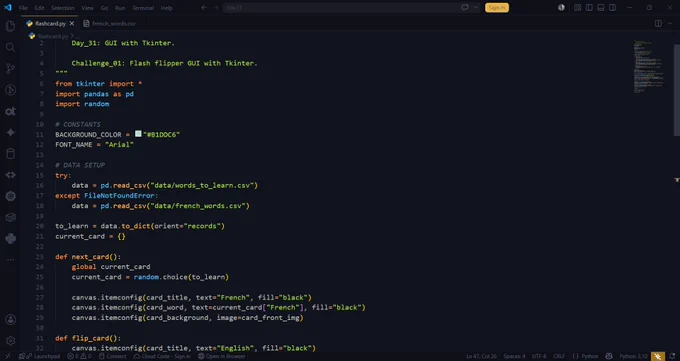This screenshot has height=361, width=680.
Task: Click the half-circle theme icon in title bar
Action: 561,7
